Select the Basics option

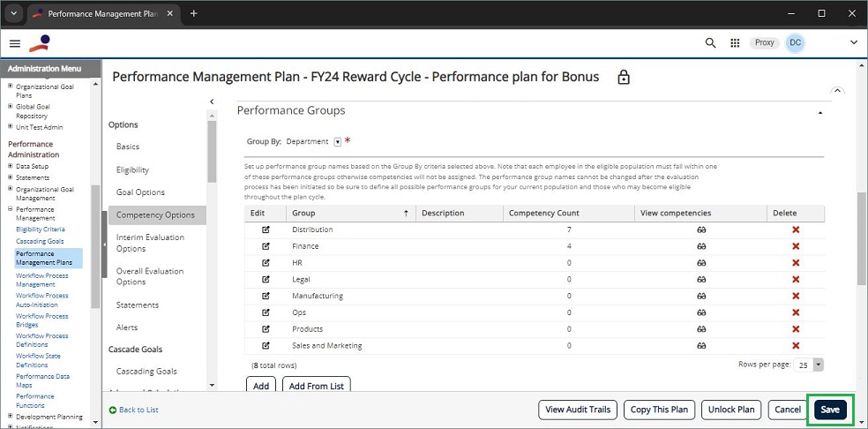(x=128, y=147)
